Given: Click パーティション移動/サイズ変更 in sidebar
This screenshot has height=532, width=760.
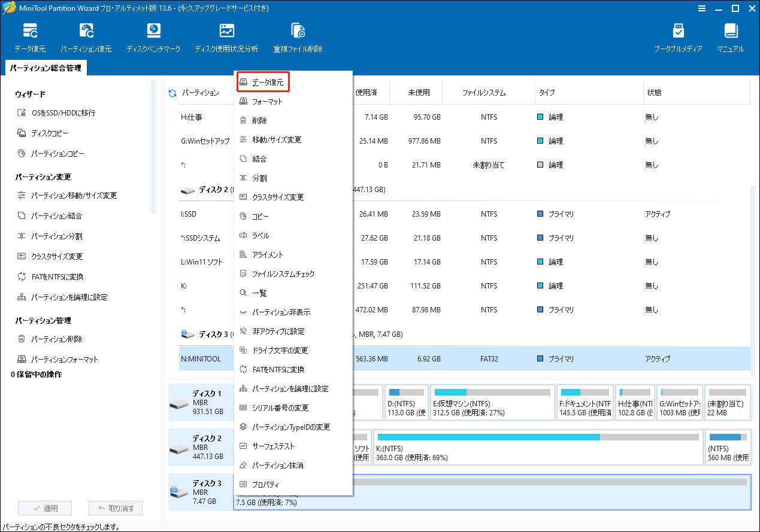Looking at the screenshot, I should pos(67,196).
